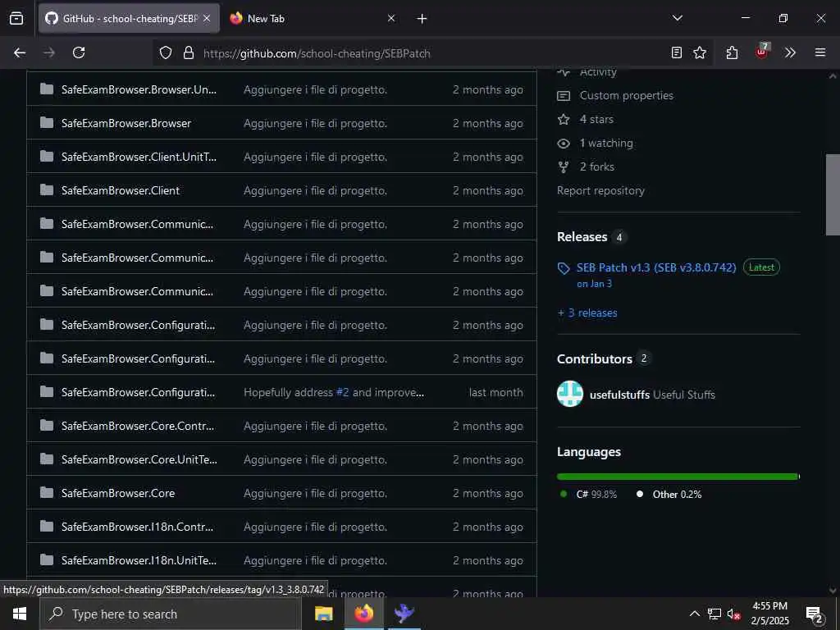
Task: Select the GitHub school-cheating/SEBPatch tab
Action: [129, 19]
